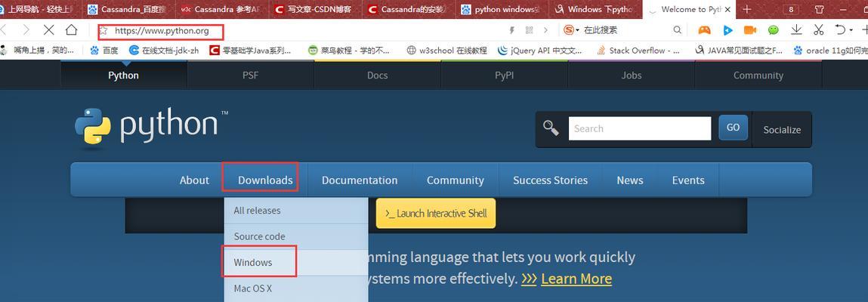The width and height of the screenshot is (868, 302).
Task: Open the 百度 bookmark
Action: (104, 51)
